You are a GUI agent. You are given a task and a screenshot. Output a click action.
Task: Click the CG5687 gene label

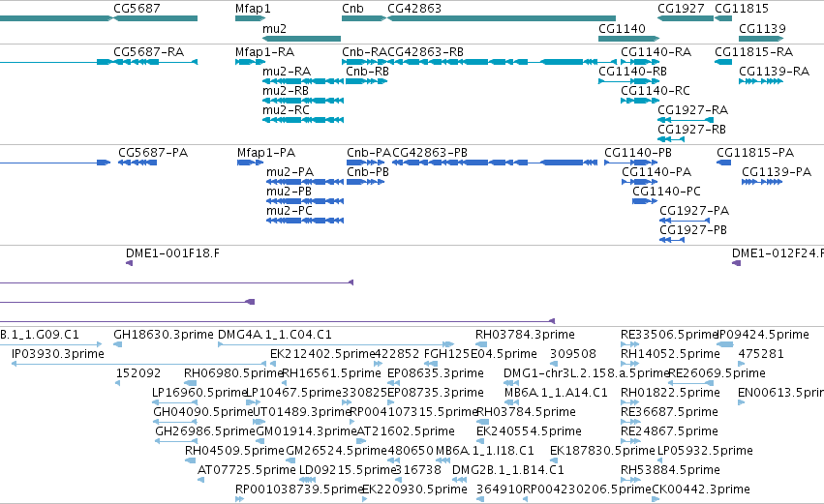[137, 9]
